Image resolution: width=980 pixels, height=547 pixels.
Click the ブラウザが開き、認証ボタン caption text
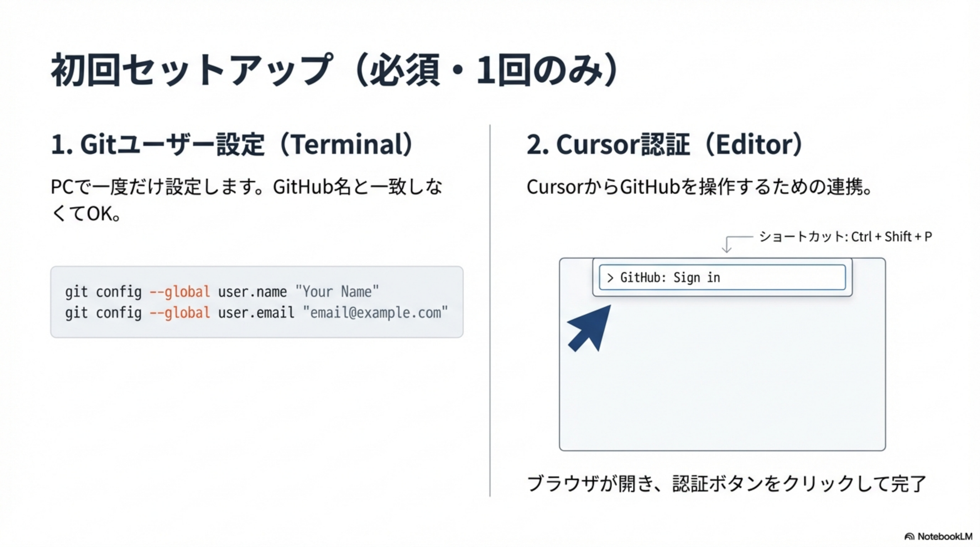click(x=726, y=484)
